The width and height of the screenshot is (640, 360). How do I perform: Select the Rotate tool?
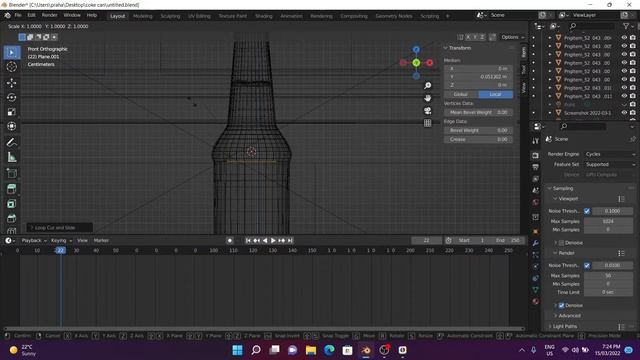[x=11, y=98]
